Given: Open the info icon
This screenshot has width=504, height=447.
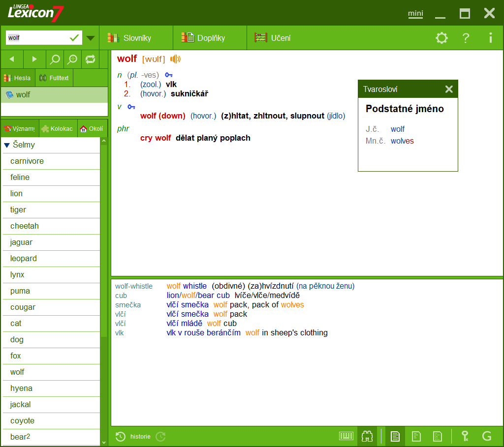Looking at the screenshot, I should click(x=491, y=38).
